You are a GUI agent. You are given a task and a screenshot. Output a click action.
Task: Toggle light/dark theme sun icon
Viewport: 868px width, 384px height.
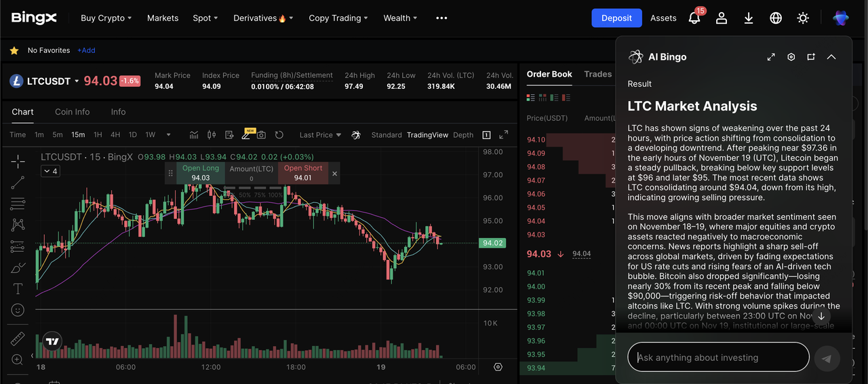803,18
